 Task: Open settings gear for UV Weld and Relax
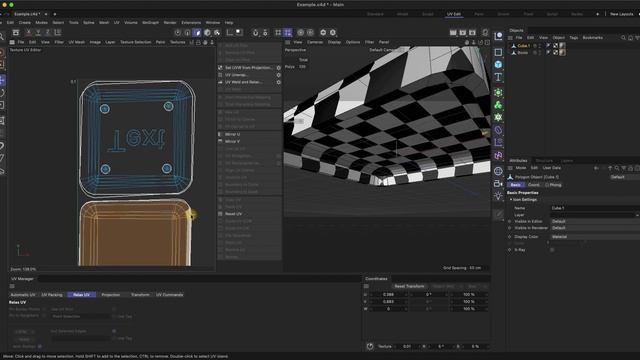coord(278,82)
